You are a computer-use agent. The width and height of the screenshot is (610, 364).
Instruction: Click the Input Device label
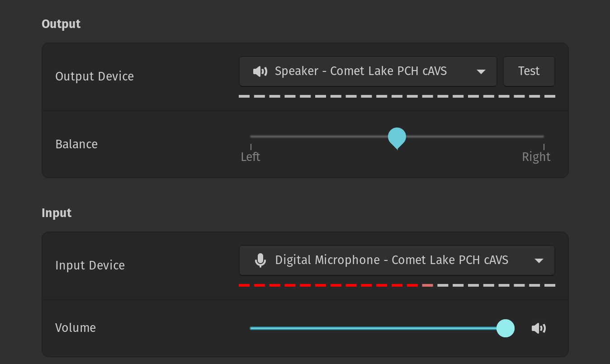(x=90, y=265)
